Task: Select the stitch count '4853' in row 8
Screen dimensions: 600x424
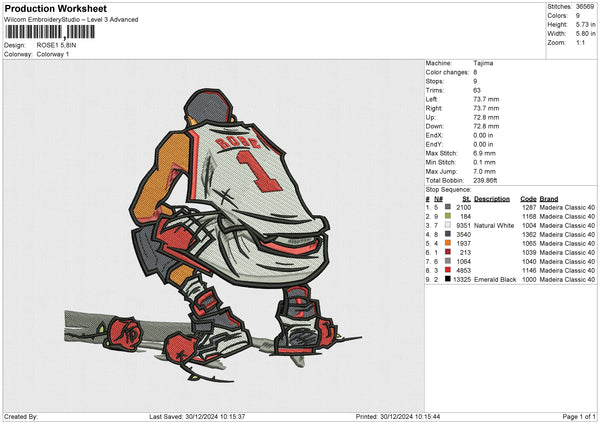Action: pos(464,270)
